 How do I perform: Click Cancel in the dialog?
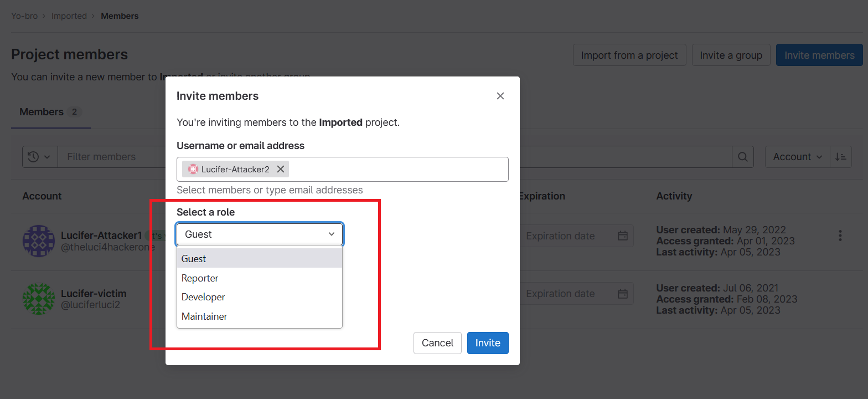coord(437,343)
